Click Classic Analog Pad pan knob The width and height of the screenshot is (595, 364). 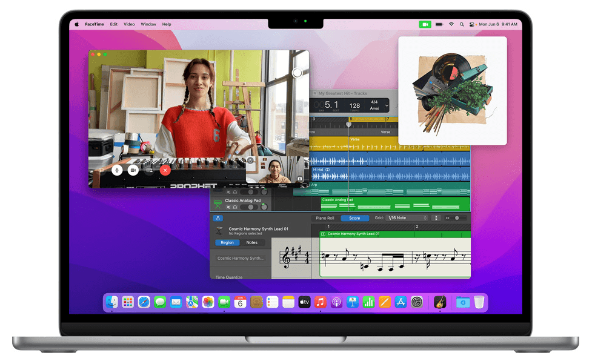tap(264, 207)
